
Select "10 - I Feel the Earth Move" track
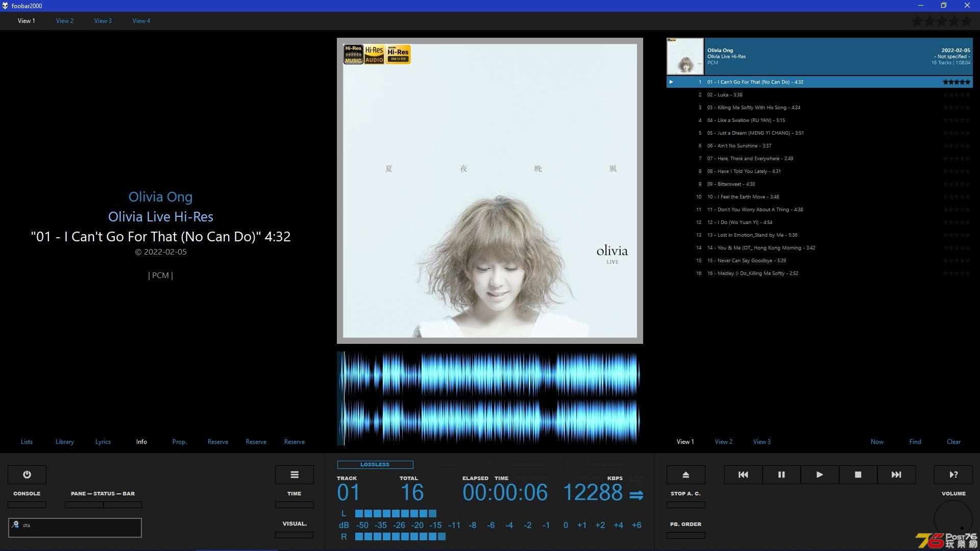point(820,197)
